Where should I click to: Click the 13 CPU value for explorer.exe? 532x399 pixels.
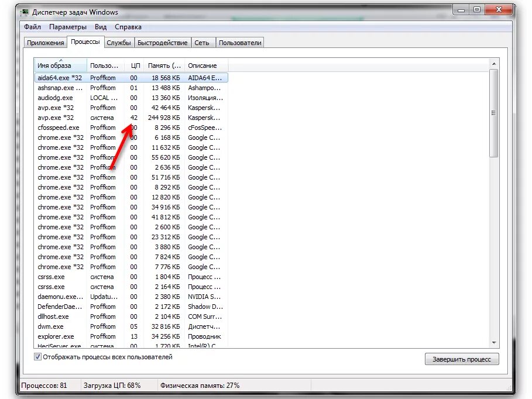(x=134, y=336)
